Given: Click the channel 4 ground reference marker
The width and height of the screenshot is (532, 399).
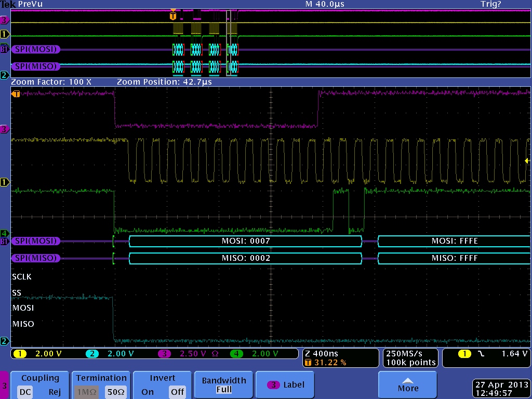Looking at the screenshot, I should (5, 233).
